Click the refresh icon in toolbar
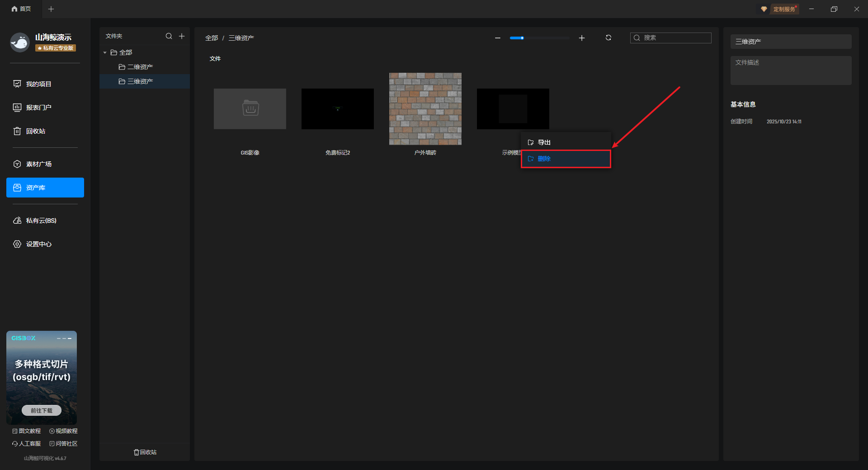868x470 pixels. click(609, 38)
